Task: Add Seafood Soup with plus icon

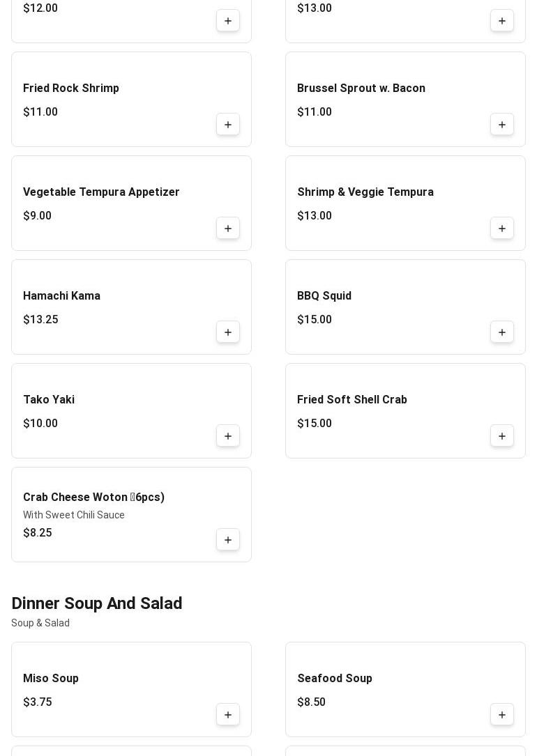Action: (502, 715)
